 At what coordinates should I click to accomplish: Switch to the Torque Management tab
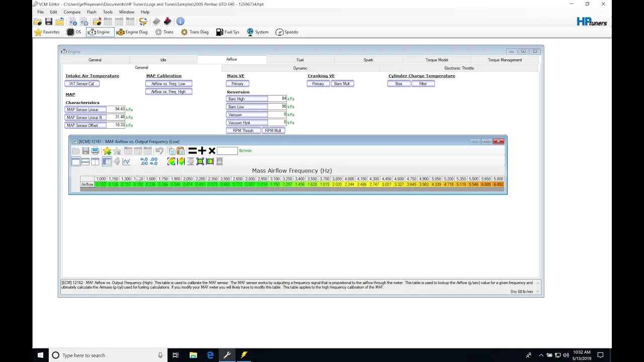click(505, 60)
